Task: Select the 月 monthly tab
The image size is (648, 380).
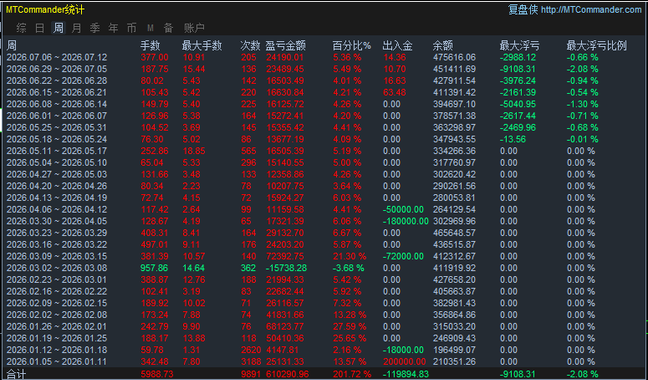Action: pos(76,28)
